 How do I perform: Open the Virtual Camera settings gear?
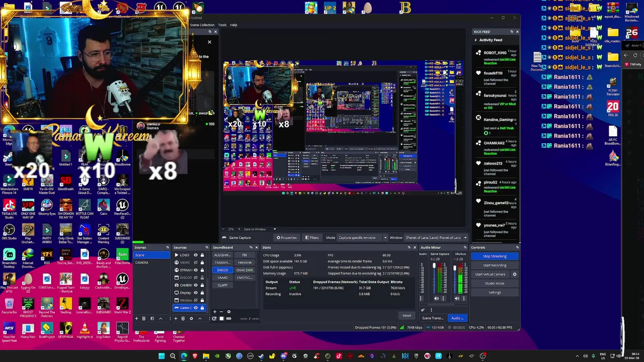[515, 275]
